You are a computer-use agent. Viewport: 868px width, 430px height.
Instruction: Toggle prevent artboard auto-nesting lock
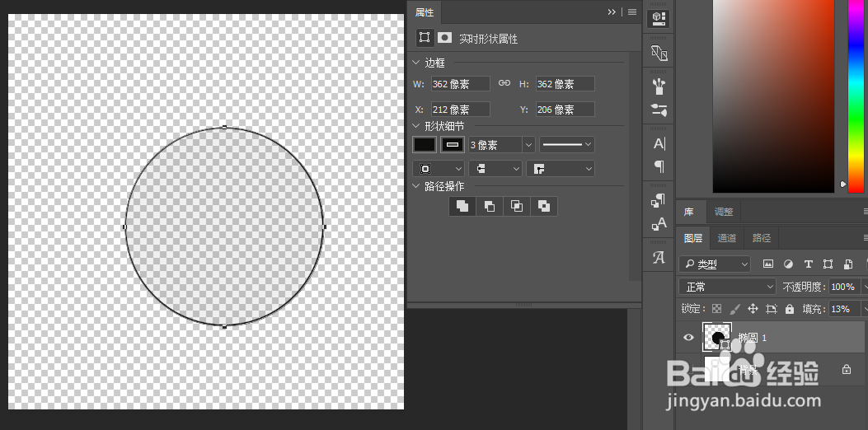pyautogui.click(x=771, y=309)
